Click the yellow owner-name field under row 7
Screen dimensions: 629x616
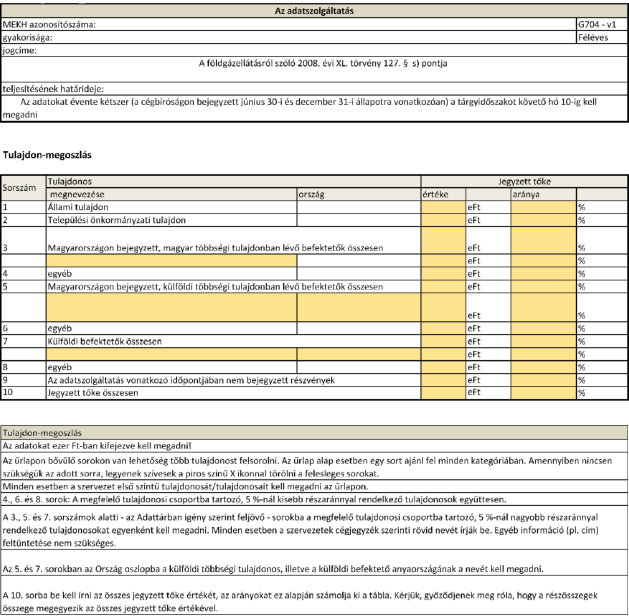(172, 354)
